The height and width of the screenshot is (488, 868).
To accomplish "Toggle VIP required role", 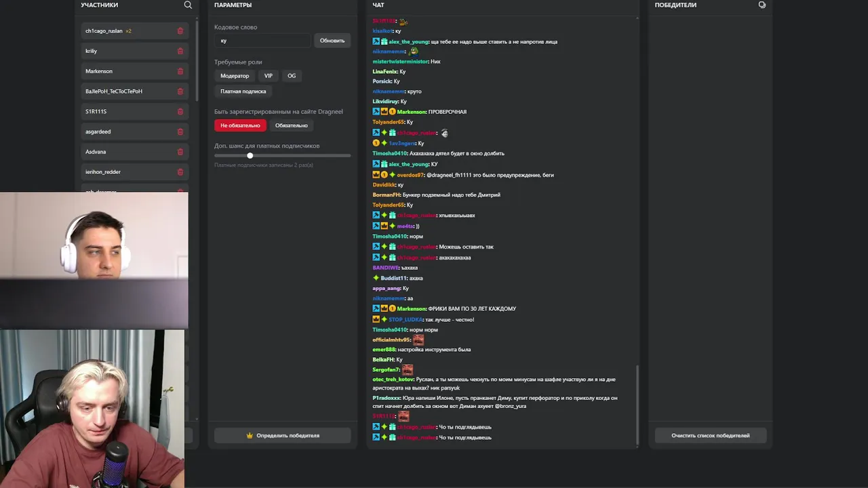I will [269, 76].
